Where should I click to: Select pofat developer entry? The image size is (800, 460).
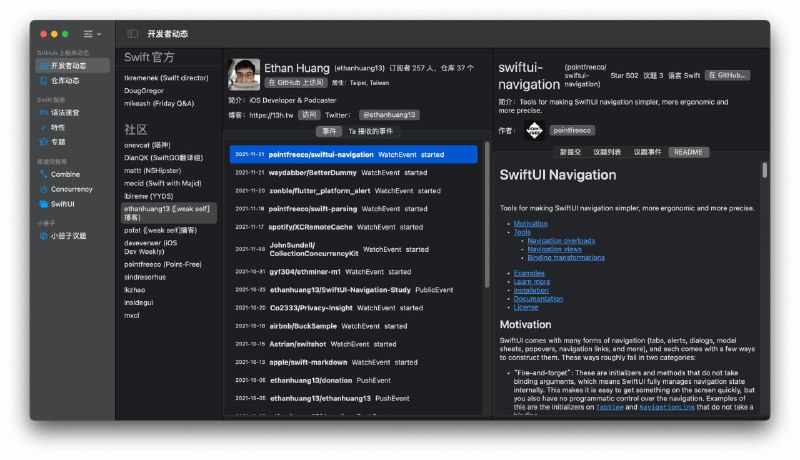click(x=160, y=231)
